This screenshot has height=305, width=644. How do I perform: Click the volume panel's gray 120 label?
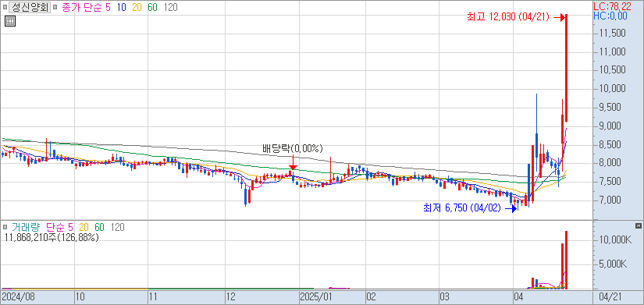117,227
